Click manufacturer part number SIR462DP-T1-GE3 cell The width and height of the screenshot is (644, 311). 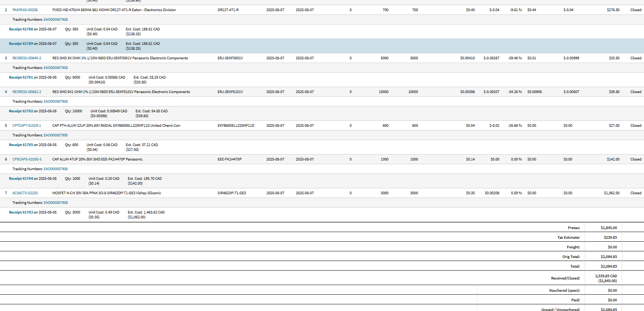click(231, 193)
